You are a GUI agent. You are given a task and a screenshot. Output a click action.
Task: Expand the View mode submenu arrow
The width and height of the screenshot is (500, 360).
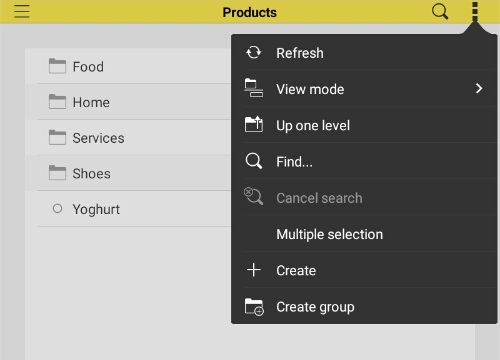479,88
